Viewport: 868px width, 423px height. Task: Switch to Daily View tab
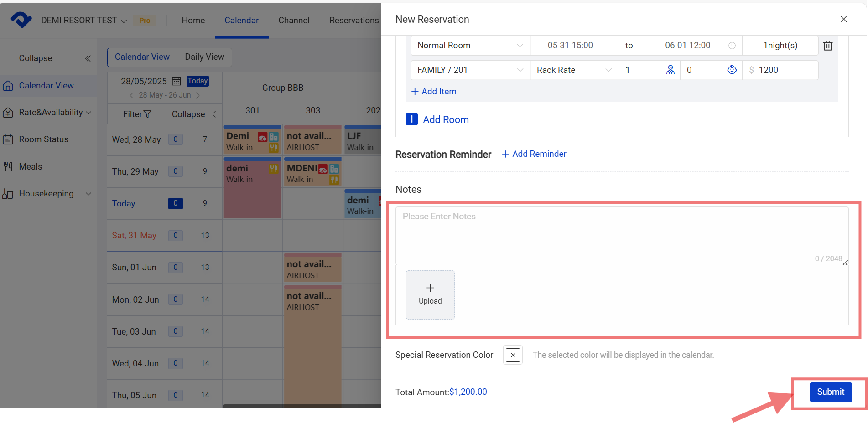pyautogui.click(x=204, y=57)
